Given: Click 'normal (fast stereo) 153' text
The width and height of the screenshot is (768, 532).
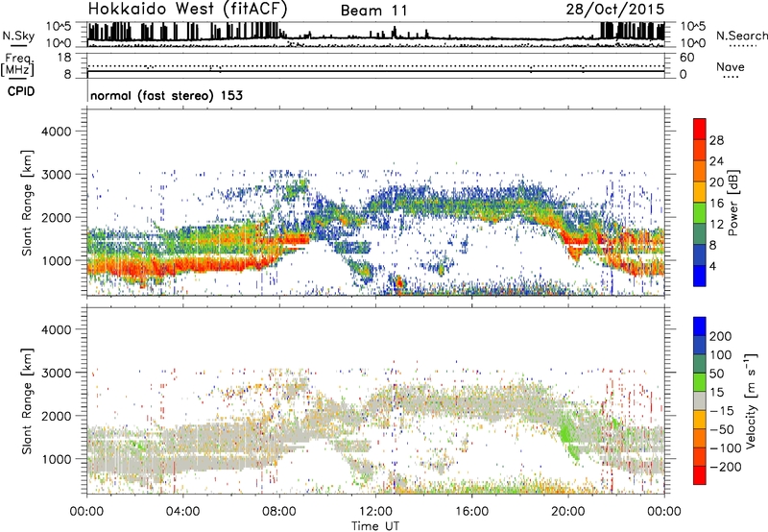Looking at the screenshot, I should [166, 95].
